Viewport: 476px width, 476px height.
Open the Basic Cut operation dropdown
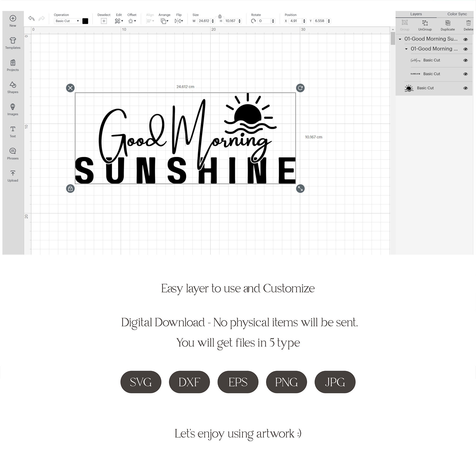(67, 21)
